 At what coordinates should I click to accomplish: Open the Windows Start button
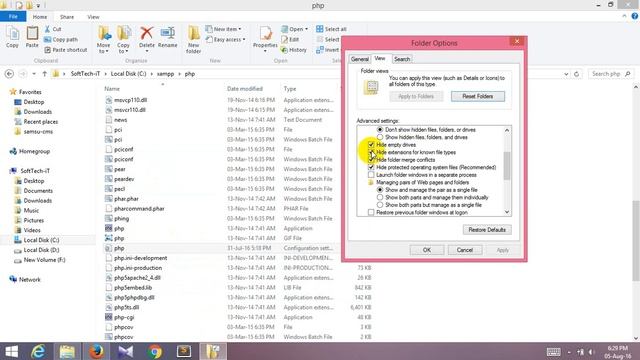[x=11, y=351]
